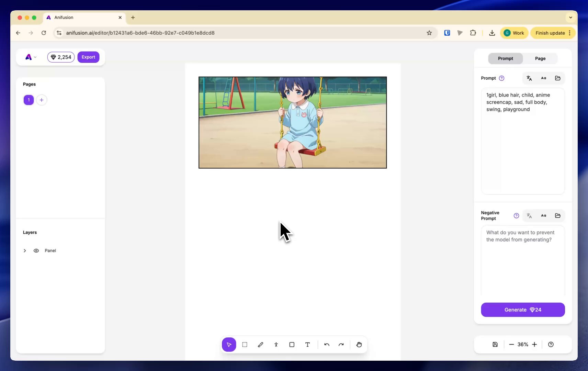Screen dimensions: 588x371
Task: Click the translate icon for Prompt
Action: point(529,78)
